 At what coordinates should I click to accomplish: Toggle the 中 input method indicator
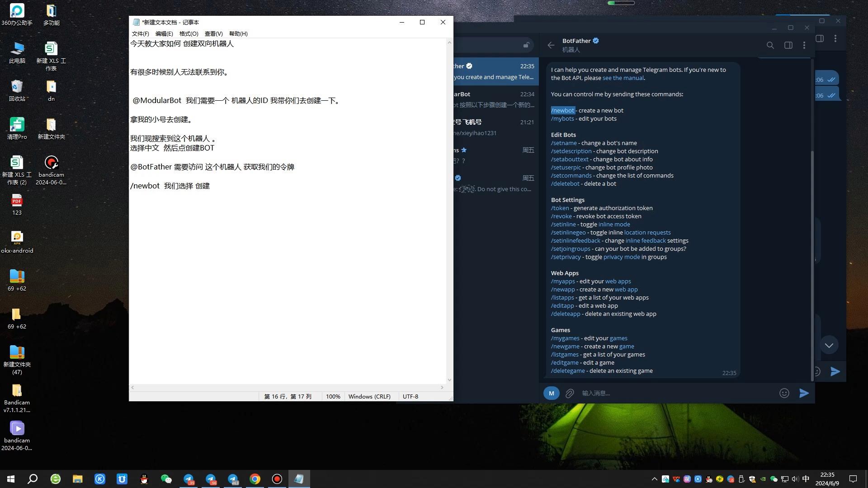[x=806, y=479]
